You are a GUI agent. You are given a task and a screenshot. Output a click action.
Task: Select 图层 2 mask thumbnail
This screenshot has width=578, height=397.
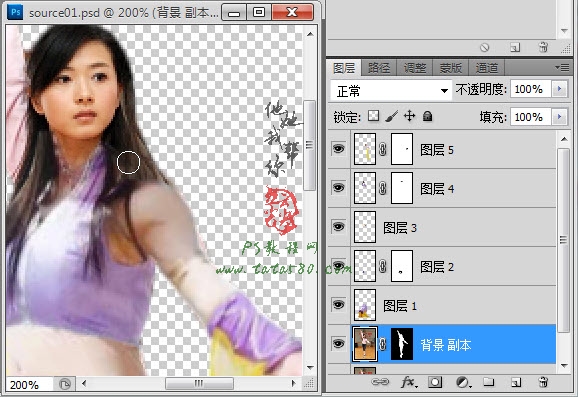coord(402,266)
